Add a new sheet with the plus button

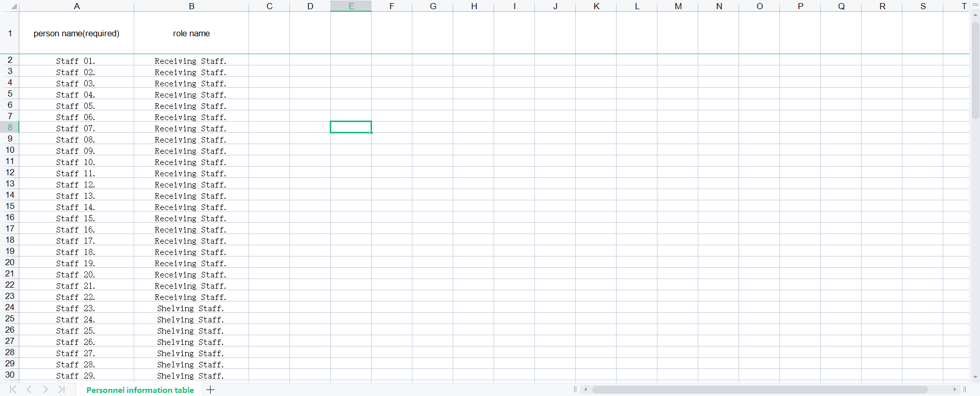(210, 390)
